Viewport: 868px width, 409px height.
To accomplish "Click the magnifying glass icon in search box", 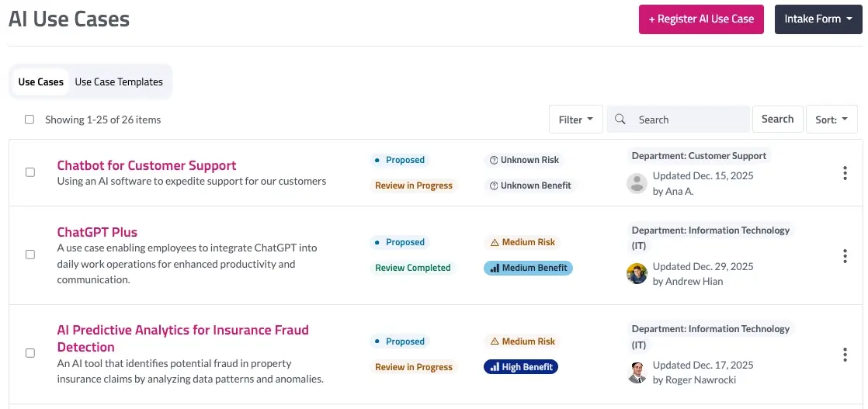I will tap(620, 120).
